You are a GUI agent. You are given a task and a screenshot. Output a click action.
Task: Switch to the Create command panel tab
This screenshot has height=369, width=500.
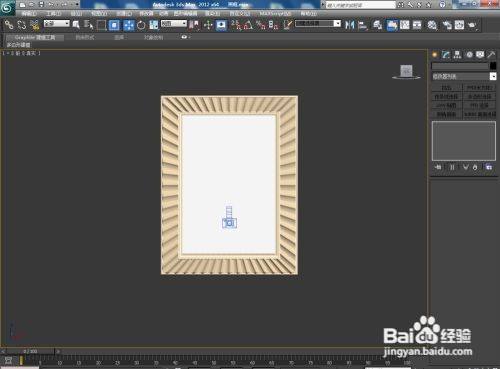click(x=435, y=55)
